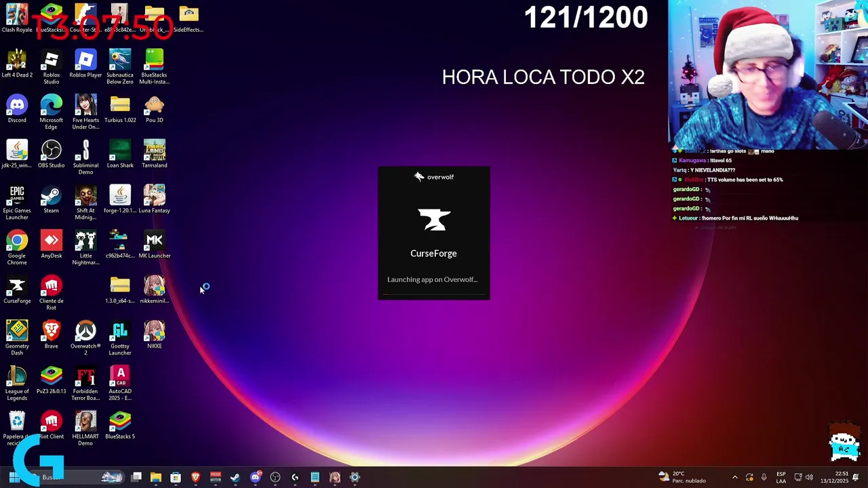Open the ESP LAA language switcher
The height and width of the screenshot is (488, 868).
pos(781,477)
